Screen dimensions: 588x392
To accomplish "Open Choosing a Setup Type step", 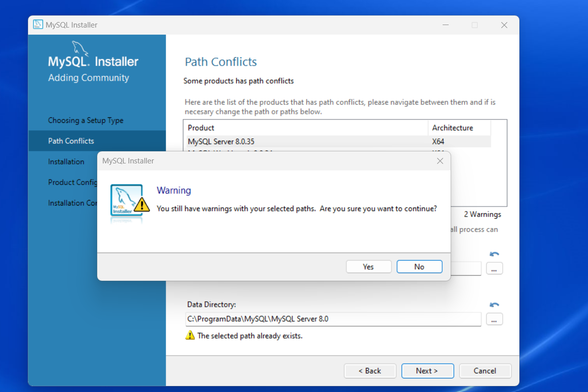I will pos(86,120).
